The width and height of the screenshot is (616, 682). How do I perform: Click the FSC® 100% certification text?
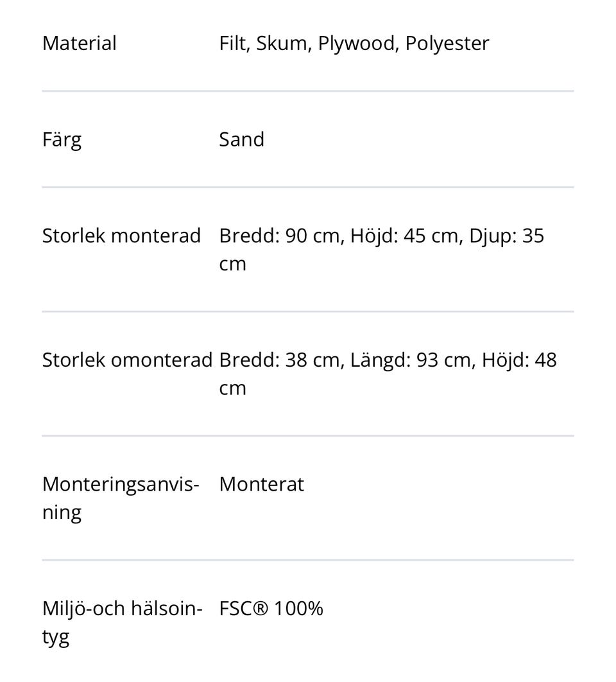click(x=271, y=609)
